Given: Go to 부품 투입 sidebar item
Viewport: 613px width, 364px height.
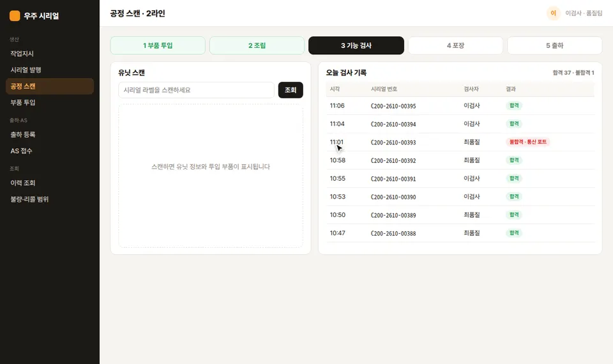Looking at the screenshot, I should pos(50,102).
